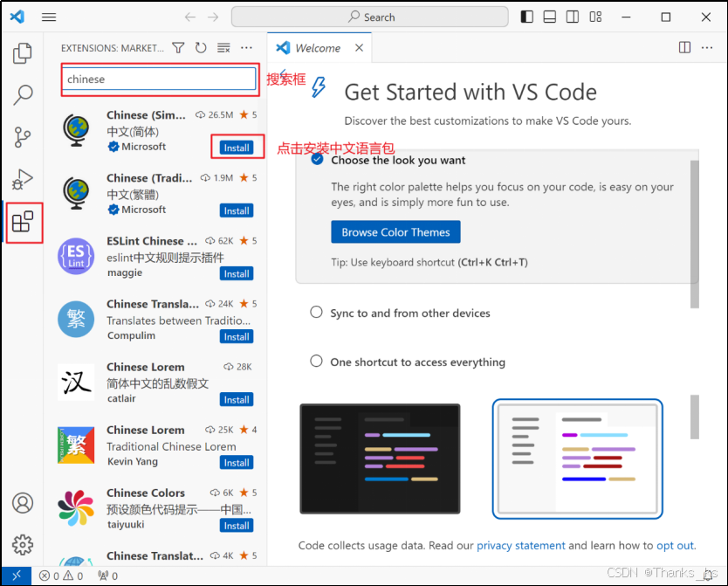Install Kevin Yang Chinese Lorem extension
The height and width of the screenshot is (586, 728).
point(237,463)
